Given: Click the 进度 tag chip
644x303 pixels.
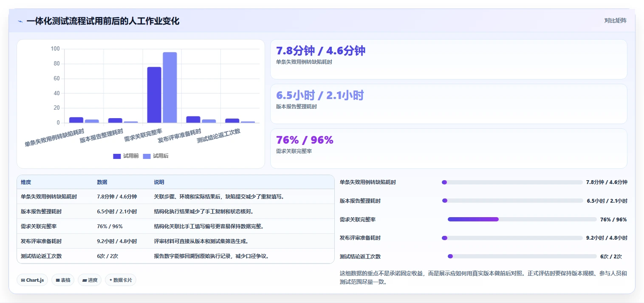Looking at the screenshot, I should 90,280.
